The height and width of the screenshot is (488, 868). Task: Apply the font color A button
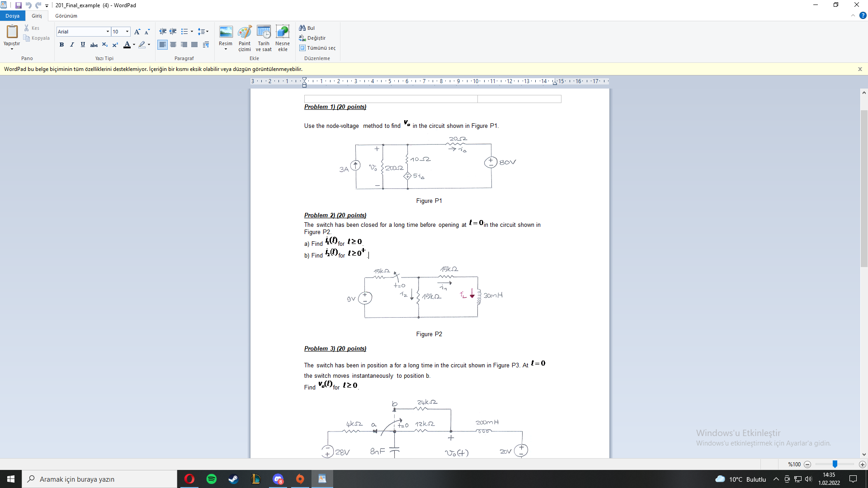pos(127,45)
